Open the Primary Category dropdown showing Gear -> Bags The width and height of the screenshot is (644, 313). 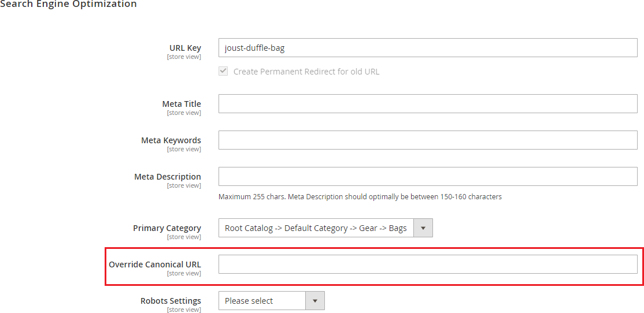316,228
